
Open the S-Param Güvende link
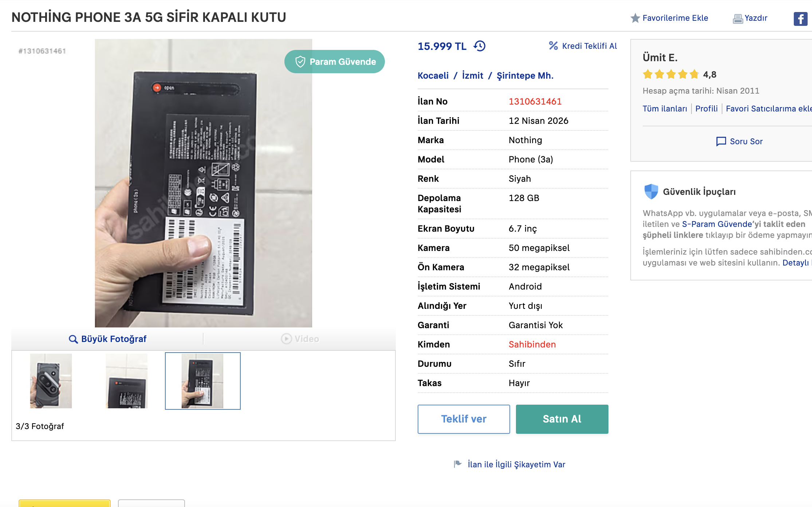(x=717, y=224)
